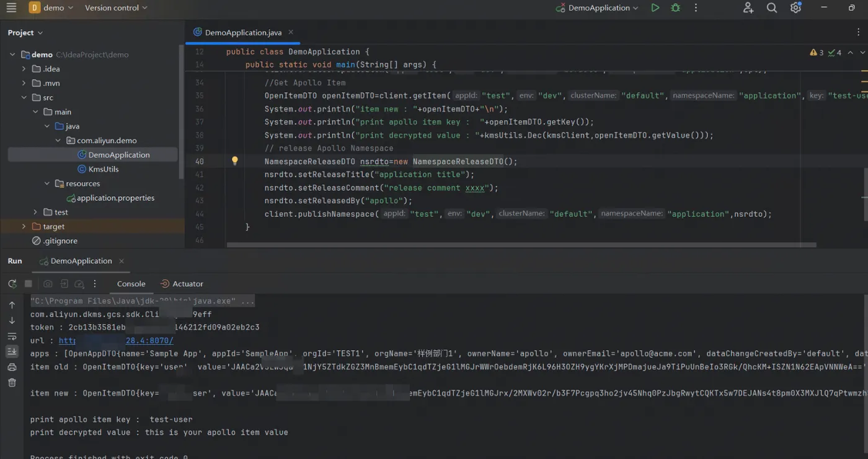This screenshot has width=868, height=459.
Task: Open IDE settings gear icon
Action: [x=795, y=8]
